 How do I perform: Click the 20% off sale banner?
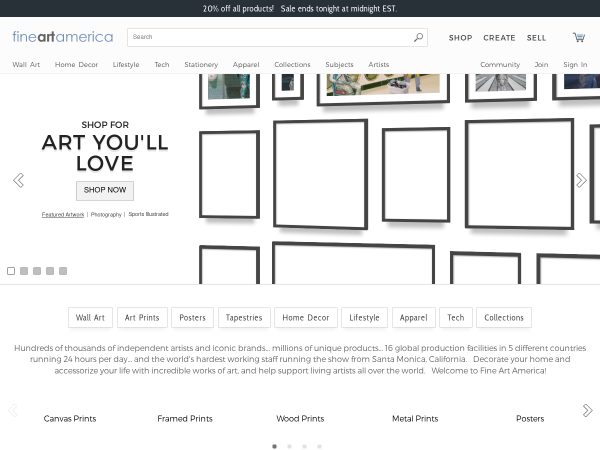300,8
